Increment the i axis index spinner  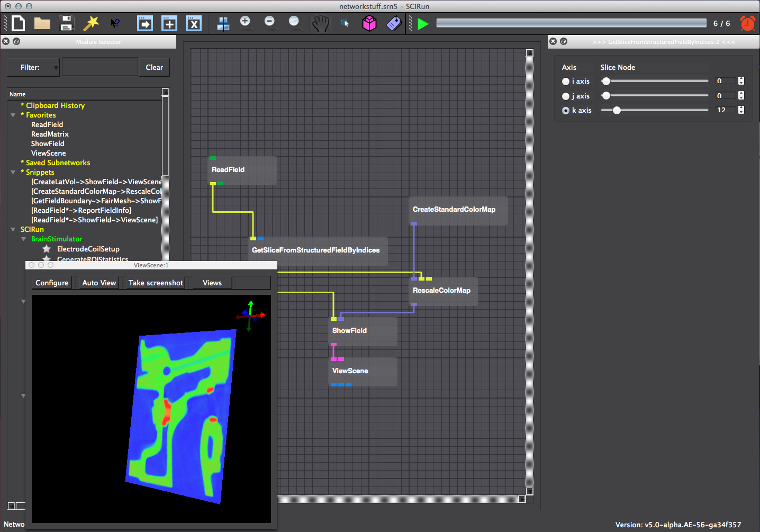point(741,79)
